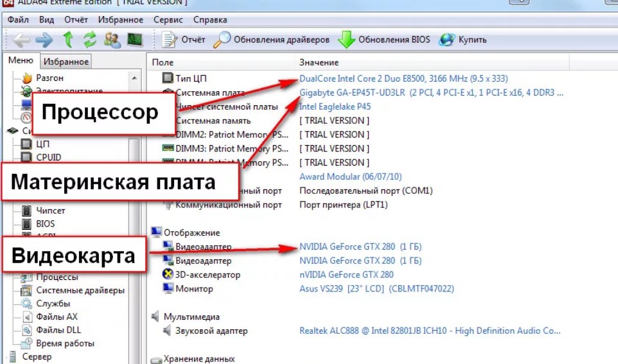This screenshot has width=618, height=364.
Task: Click the first NVIDIA GeForce GTX 280 link
Action: click(x=360, y=247)
